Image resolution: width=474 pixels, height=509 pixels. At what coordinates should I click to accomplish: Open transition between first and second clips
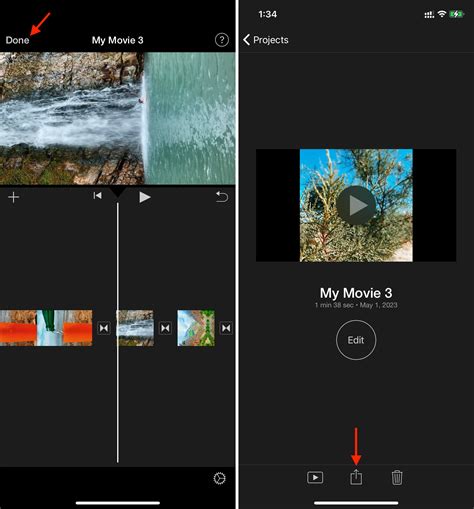(x=104, y=328)
